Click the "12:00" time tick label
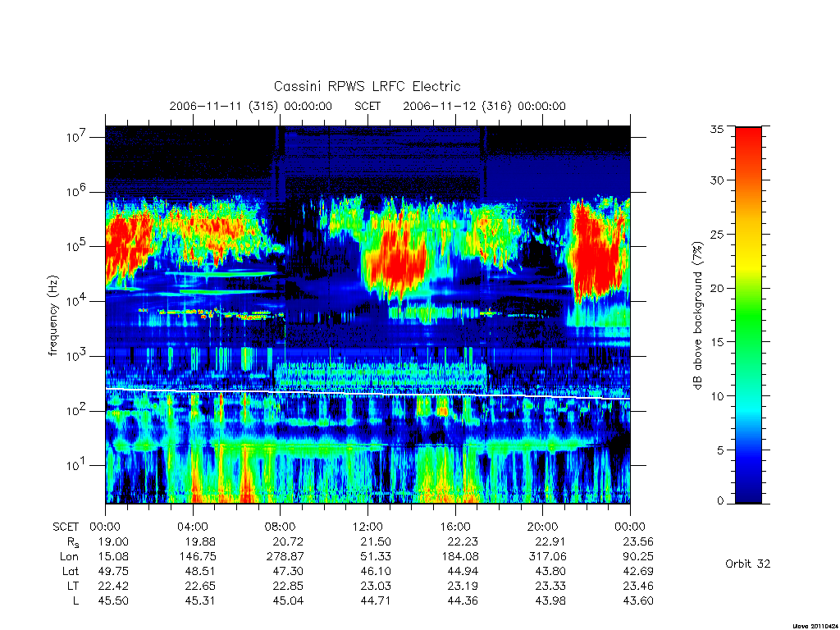 [367, 527]
